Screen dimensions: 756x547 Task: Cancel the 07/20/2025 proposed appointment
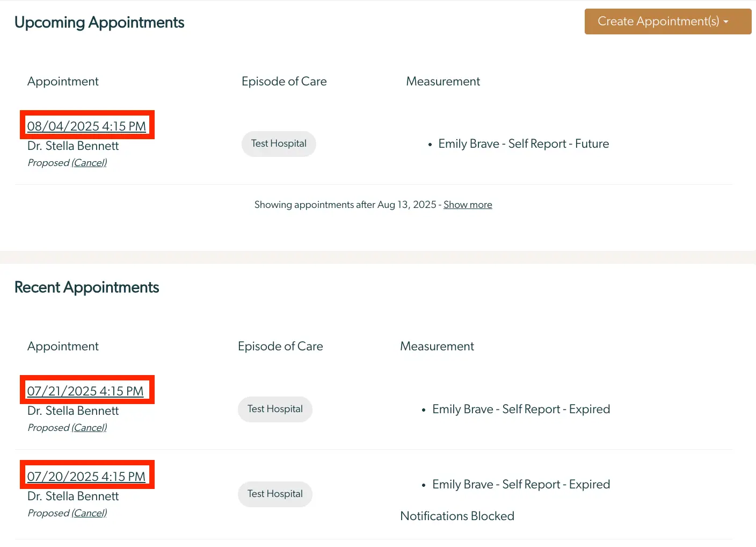(89, 513)
